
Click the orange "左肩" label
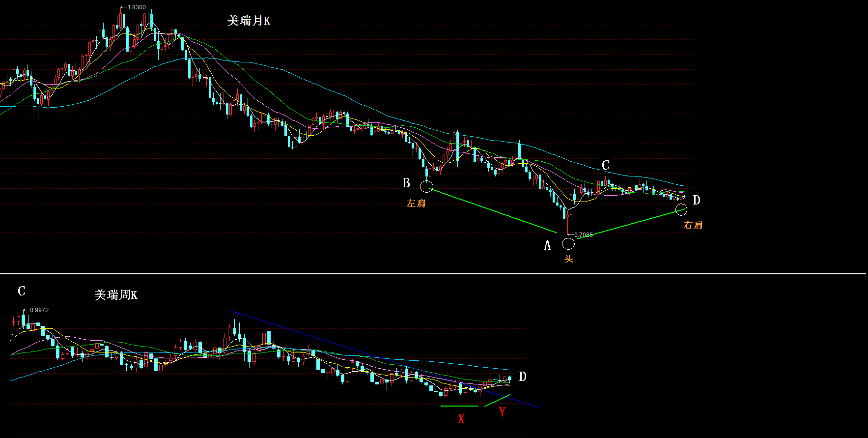tap(416, 203)
